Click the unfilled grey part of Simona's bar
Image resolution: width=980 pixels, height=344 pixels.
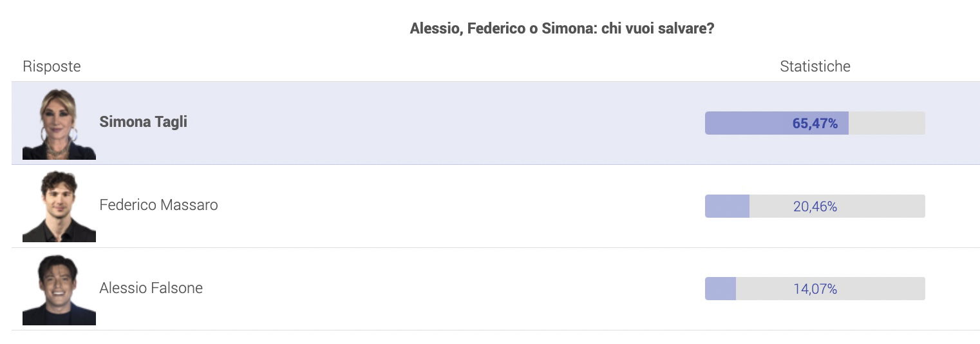tap(887, 123)
